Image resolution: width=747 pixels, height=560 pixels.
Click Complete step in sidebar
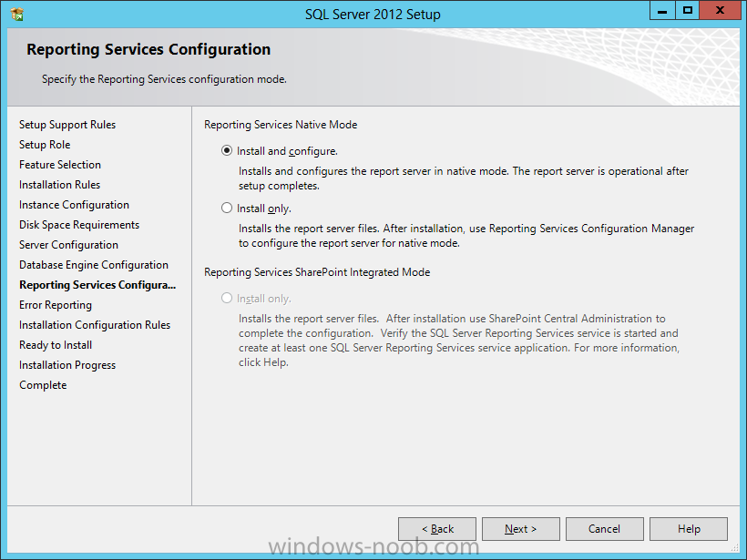43,385
